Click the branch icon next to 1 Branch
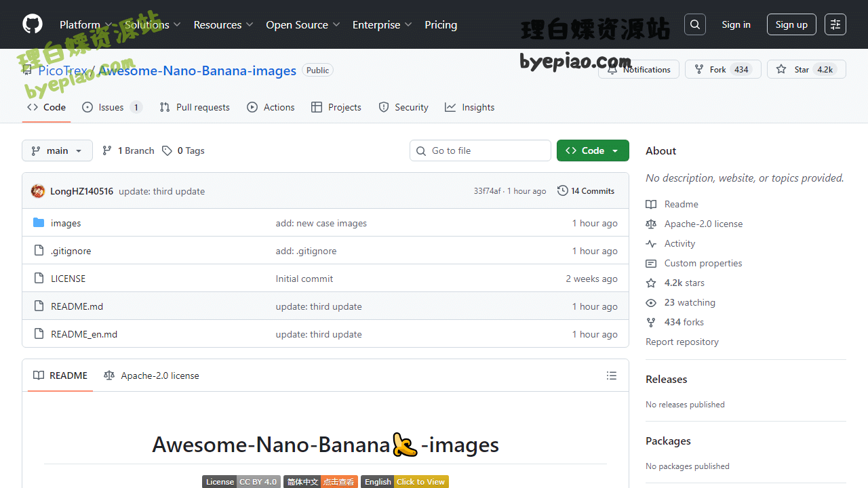 pyautogui.click(x=107, y=150)
